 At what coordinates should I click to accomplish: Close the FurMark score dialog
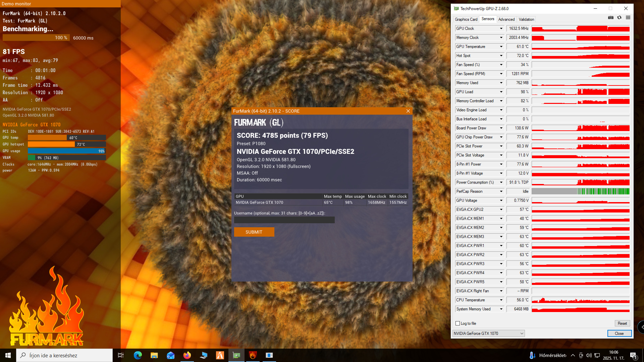click(408, 111)
